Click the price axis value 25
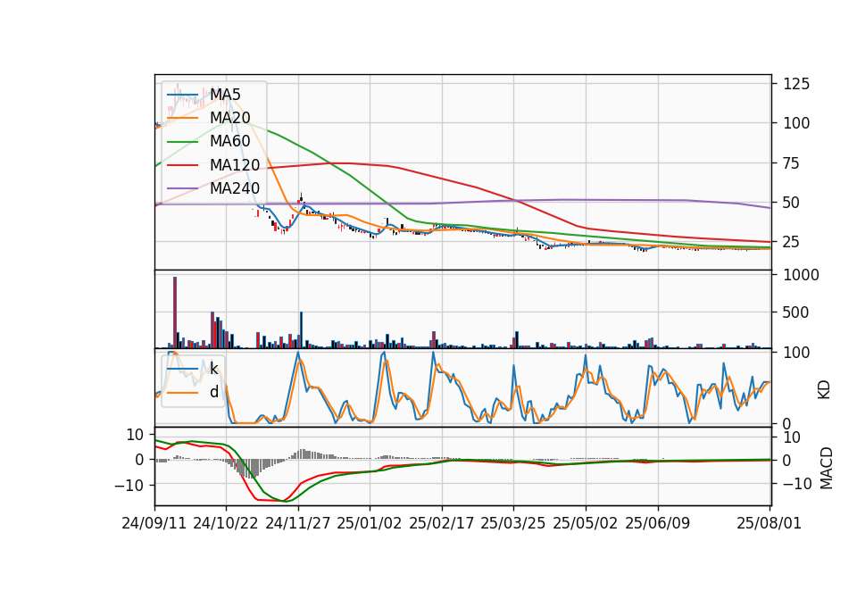This screenshot has height=616, width=857. tap(792, 242)
